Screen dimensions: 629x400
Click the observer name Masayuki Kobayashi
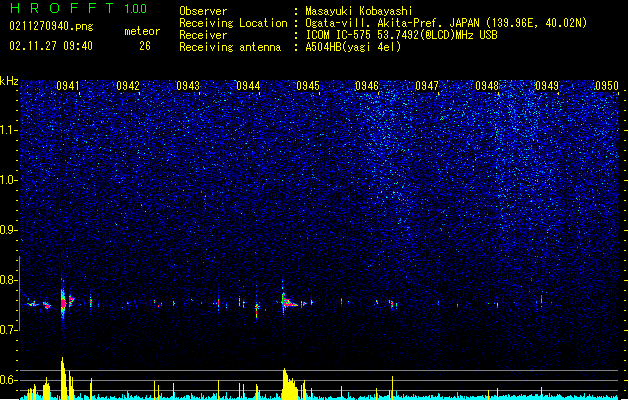[x=358, y=11]
